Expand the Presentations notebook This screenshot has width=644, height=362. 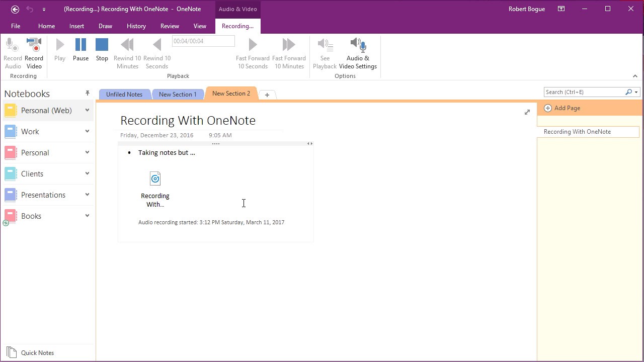click(x=87, y=195)
